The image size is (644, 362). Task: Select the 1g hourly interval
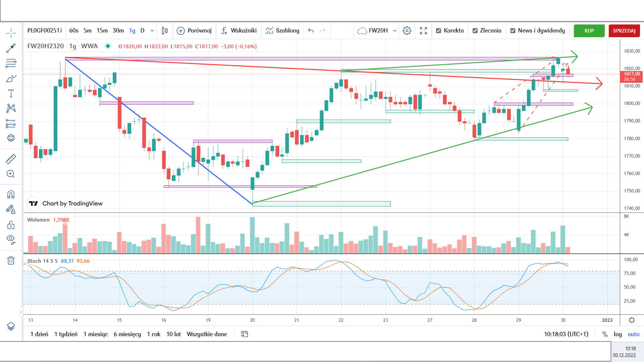[132, 31]
